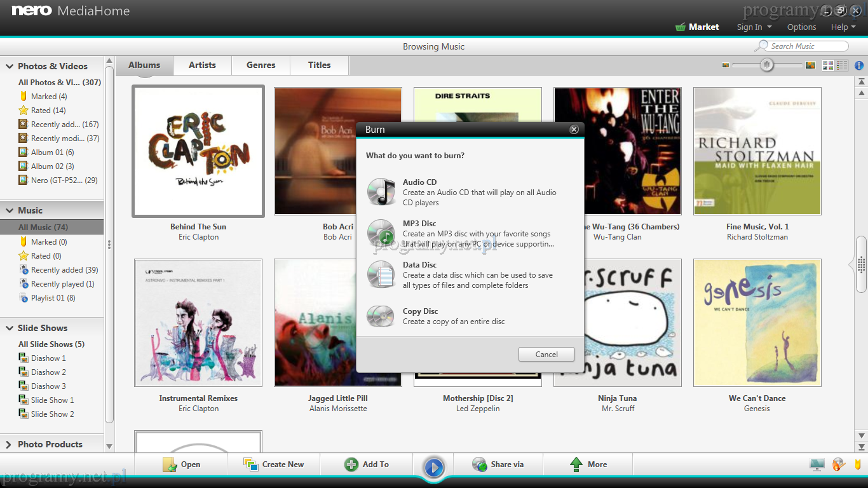The width and height of the screenshot is (868, 488).
Task: Click the Market basket icon
Action: click(x=680, y=27)
